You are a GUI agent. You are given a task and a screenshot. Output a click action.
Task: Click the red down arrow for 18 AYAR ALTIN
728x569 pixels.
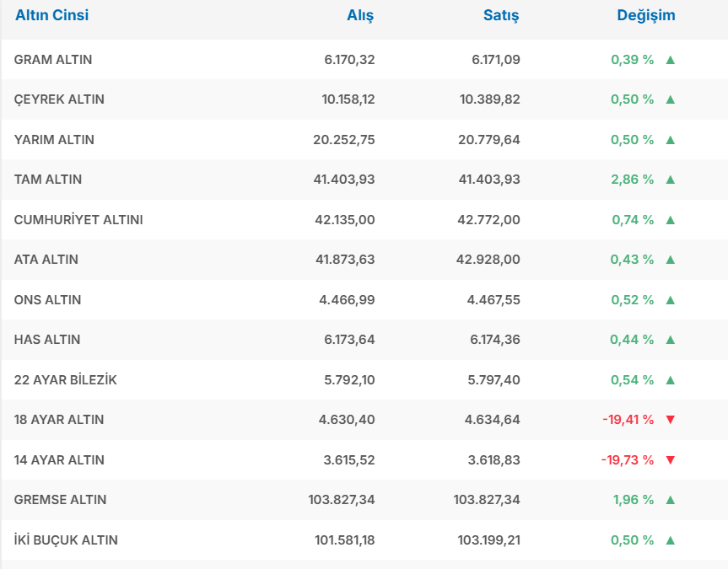click(671, 420)
